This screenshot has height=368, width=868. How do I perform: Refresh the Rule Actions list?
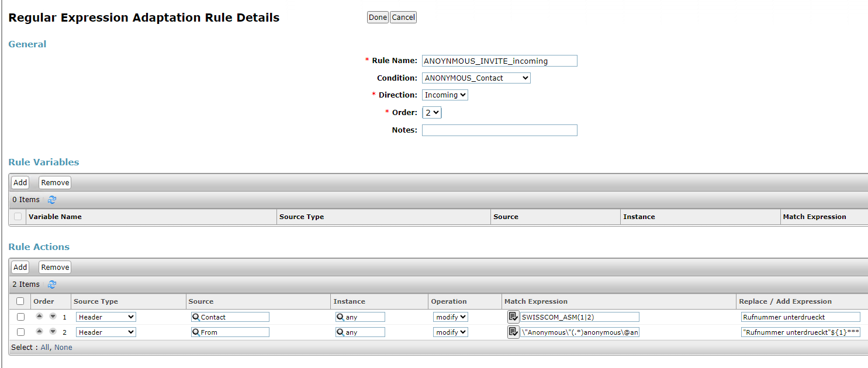point(52,284)
